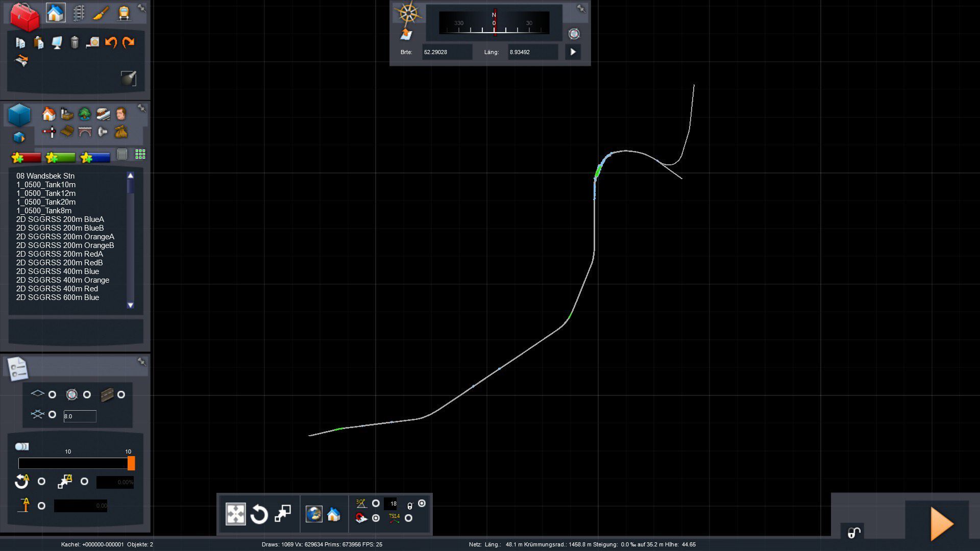Enable the TS14 track option radio
This screenshot has width=980, height=551.
408,518
